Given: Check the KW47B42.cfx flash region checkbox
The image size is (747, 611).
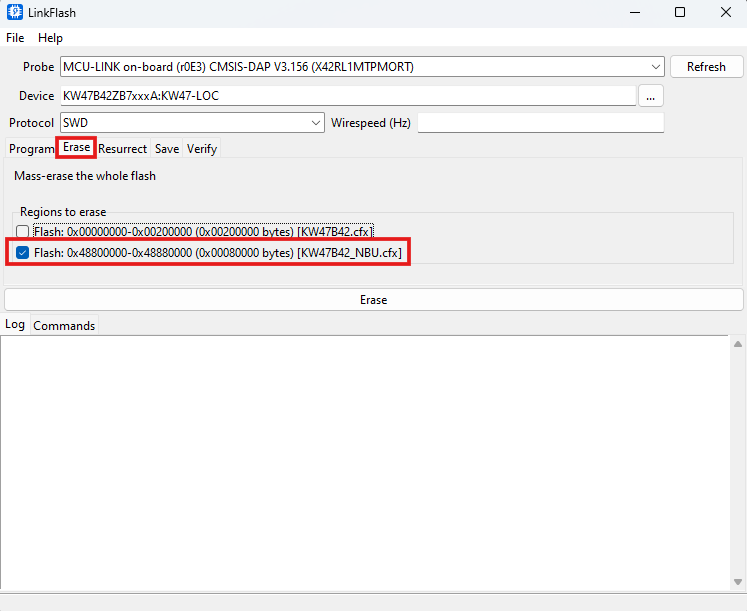Looking at the screenshot, I should [x=22, y=231].
